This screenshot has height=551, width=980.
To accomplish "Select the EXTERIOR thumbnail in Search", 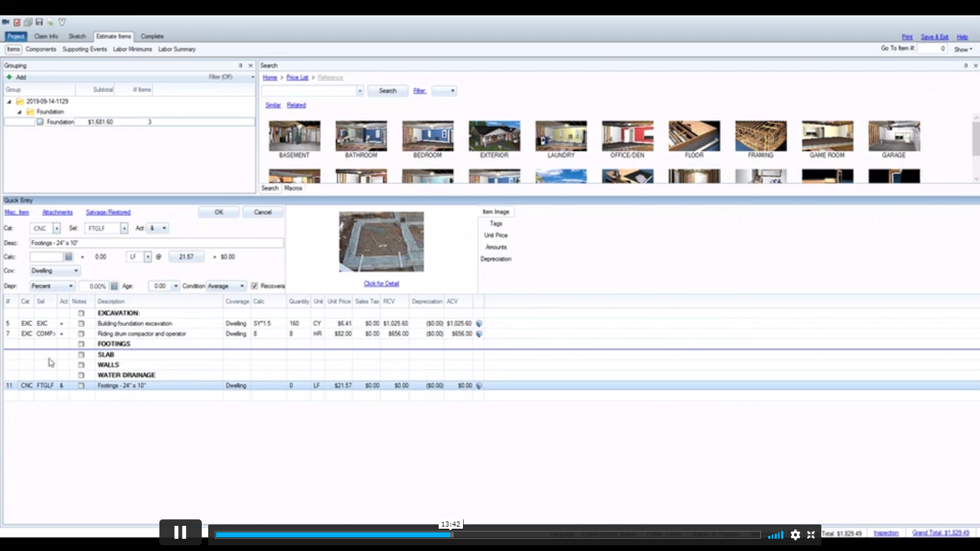I will pyautogui.click(x=494, y=136).
